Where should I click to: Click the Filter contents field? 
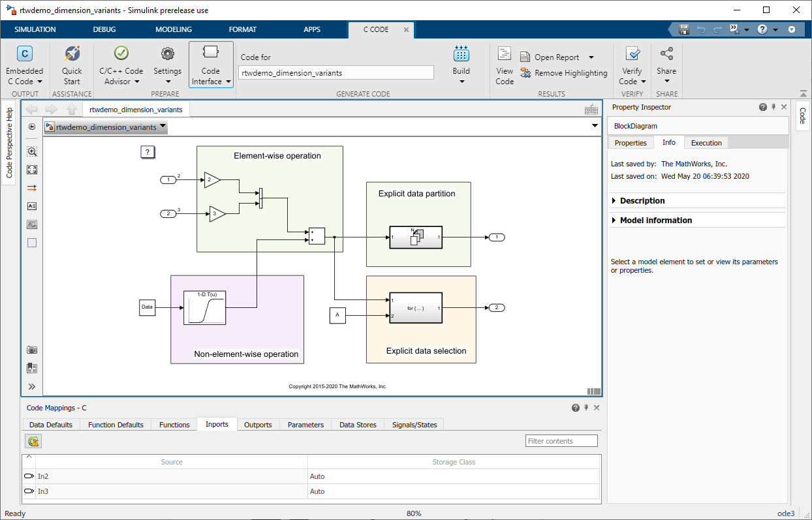tap(561, 440)
